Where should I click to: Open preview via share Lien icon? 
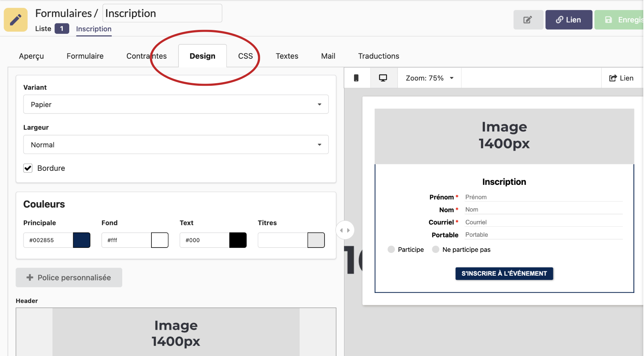click(621, 78)
